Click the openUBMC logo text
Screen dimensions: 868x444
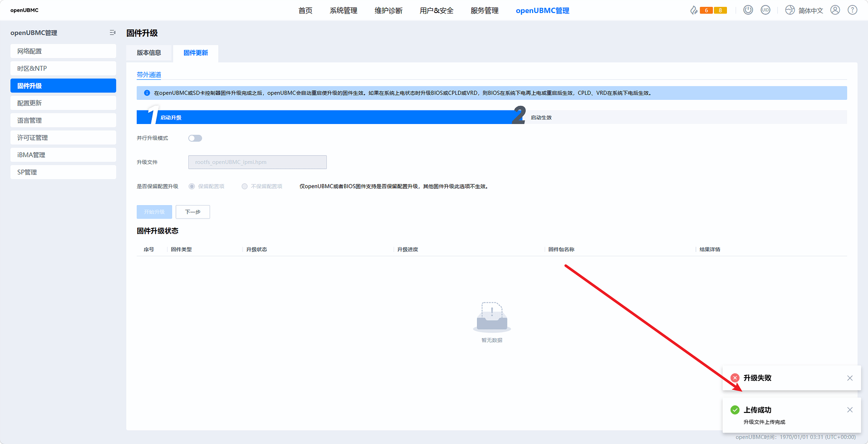pyautogui.click(x=24, y=10)
